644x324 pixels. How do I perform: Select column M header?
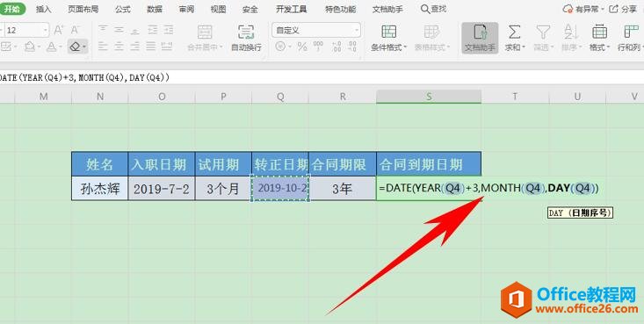(x=43, y=97)
